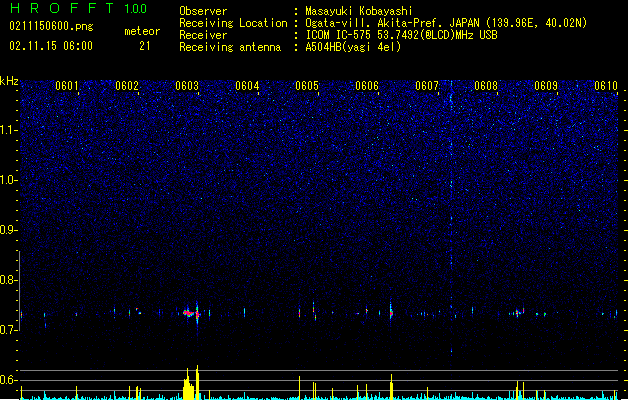This screenshot has height=400, width=629.
Task: Click the 0605 time marker
Action: click(307, 86)
